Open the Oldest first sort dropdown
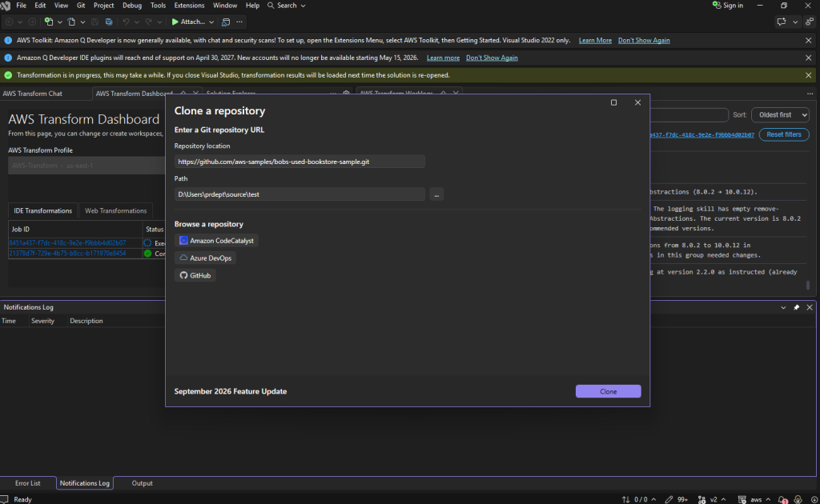 point(780,115)
